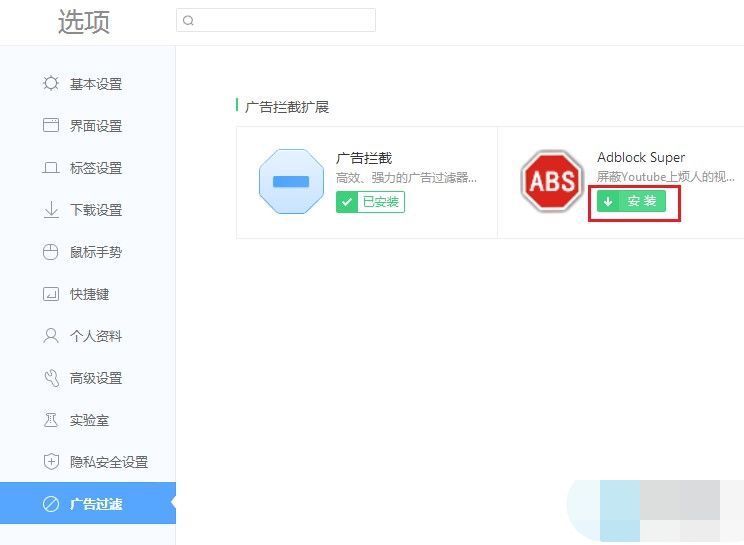Switch to the 下载设置 page
This screenshot has width=744, height=545.
coord(95,210)
